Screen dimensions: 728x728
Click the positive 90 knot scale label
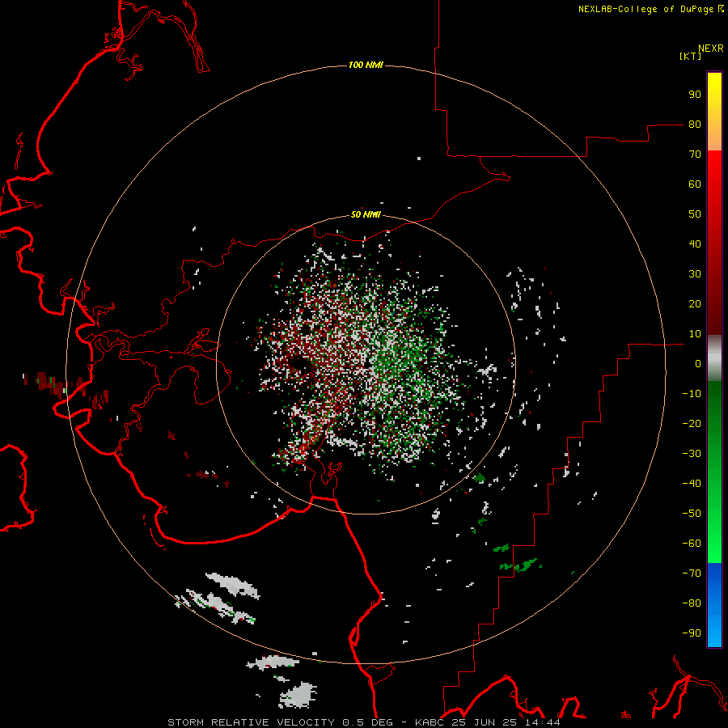pyautogui.click(x=695, y=95)
